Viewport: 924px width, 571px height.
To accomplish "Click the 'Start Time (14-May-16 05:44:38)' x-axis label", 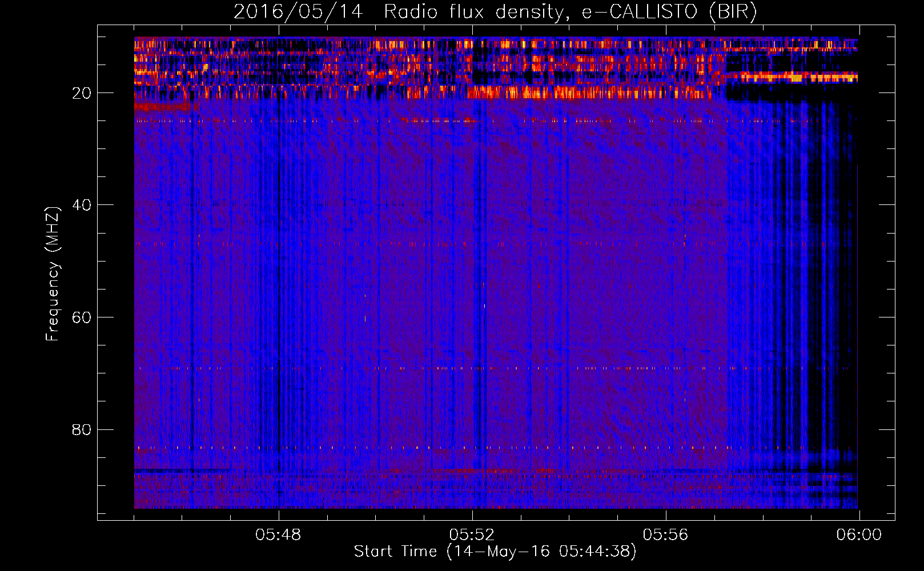I will [x=495, y=552].
